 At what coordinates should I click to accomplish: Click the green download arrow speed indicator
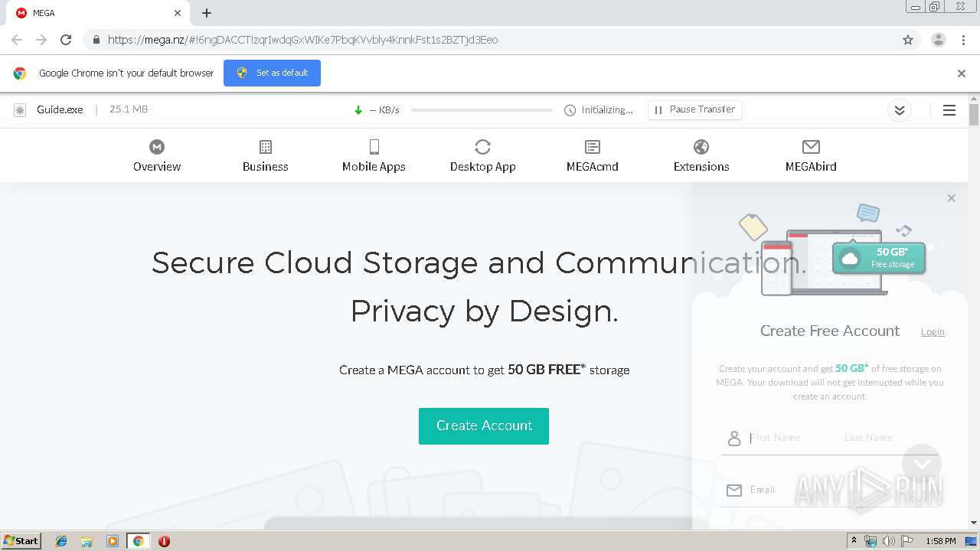coord(358,110)
